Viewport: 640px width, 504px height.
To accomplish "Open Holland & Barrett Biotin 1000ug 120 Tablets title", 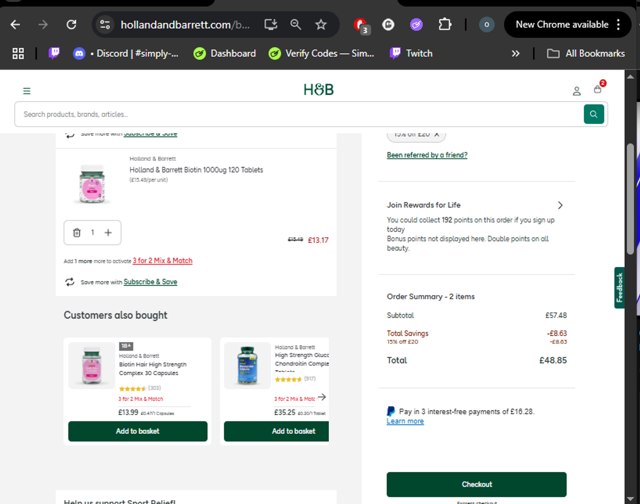I will pyautogui.click(x=196, y=170).
